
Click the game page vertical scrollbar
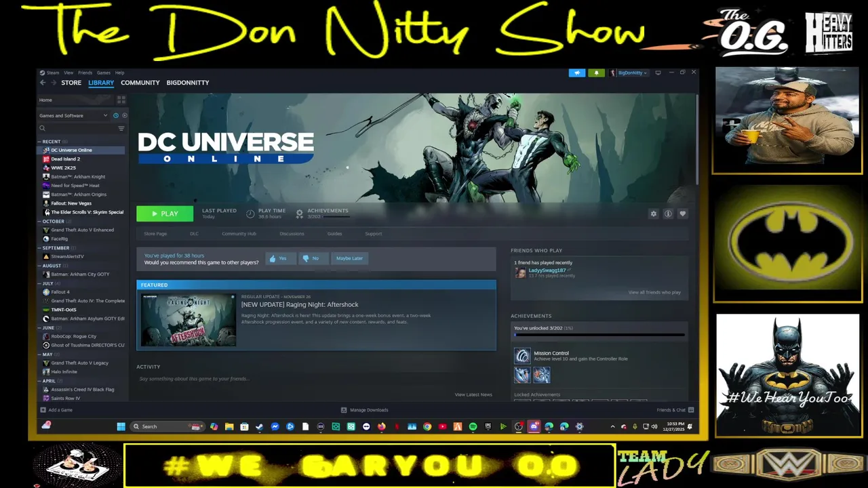696,139
